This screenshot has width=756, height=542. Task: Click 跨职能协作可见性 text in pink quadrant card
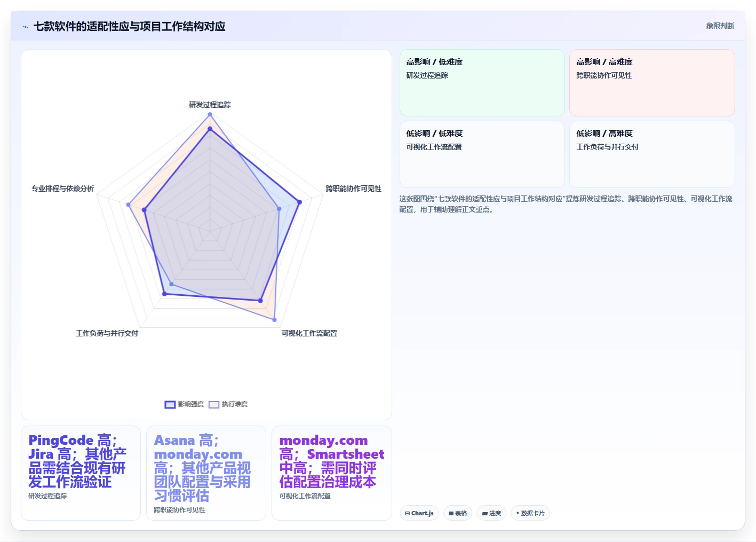(x=604, y=75)
